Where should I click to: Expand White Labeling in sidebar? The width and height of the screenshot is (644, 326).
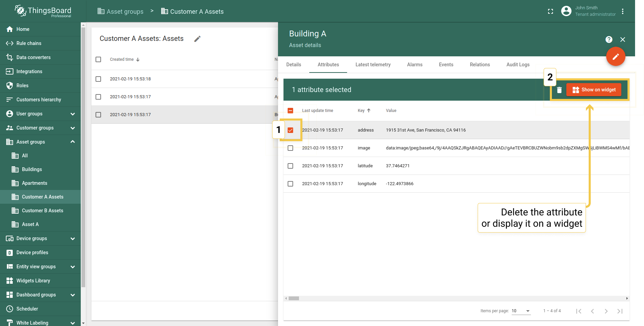pos(73,323)
